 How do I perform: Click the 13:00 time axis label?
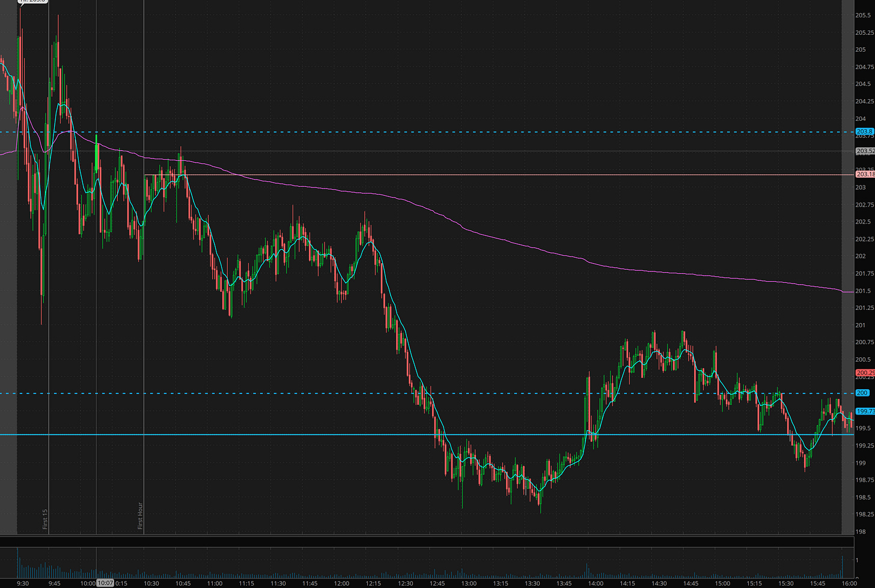click(x=469, y=583)
